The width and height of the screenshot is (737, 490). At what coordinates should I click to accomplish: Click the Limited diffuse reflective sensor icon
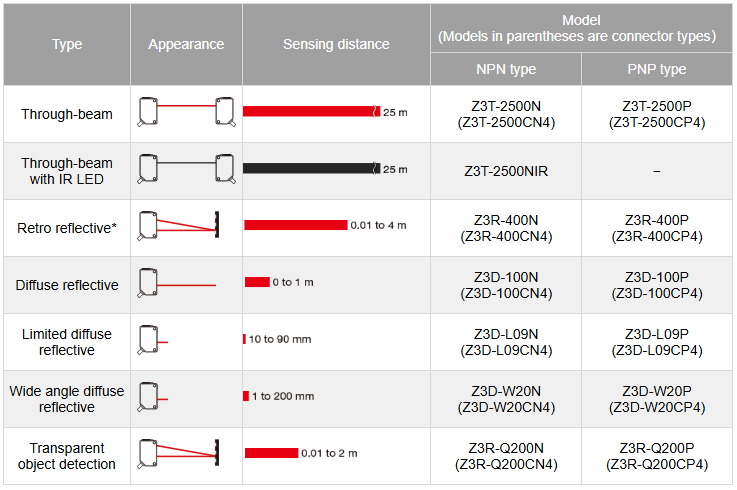tap(154, 342)
